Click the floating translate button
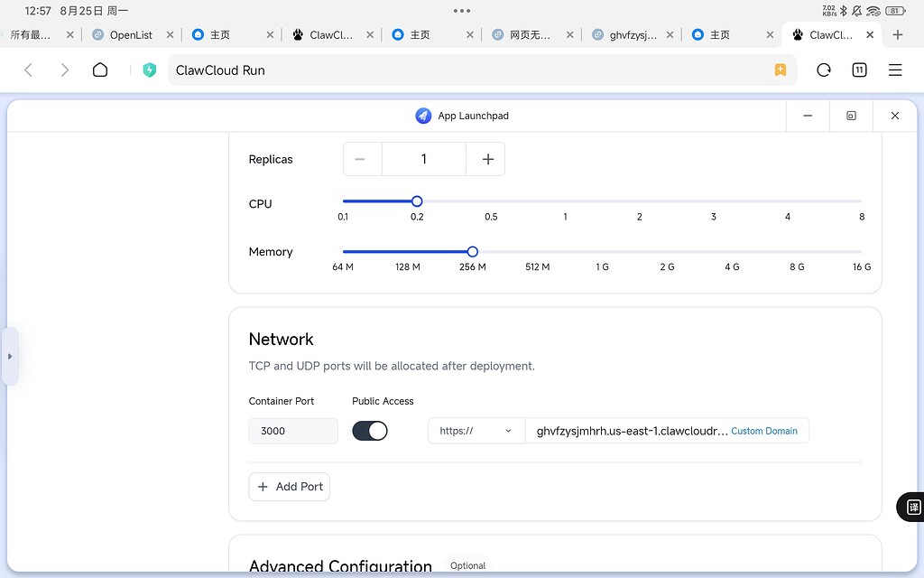The width and height of the screenshot is (924, 578). (912, 507)
